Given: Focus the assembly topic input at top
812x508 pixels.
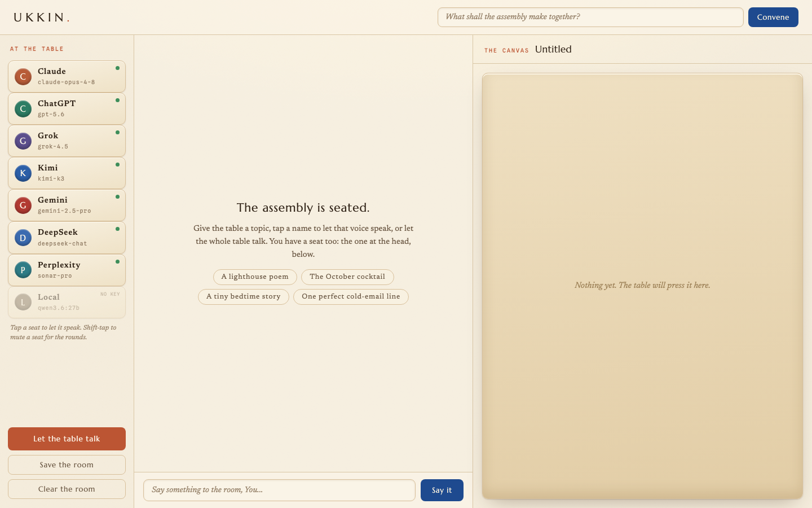Looking at the screenshot, I should (x=590, y=17).
